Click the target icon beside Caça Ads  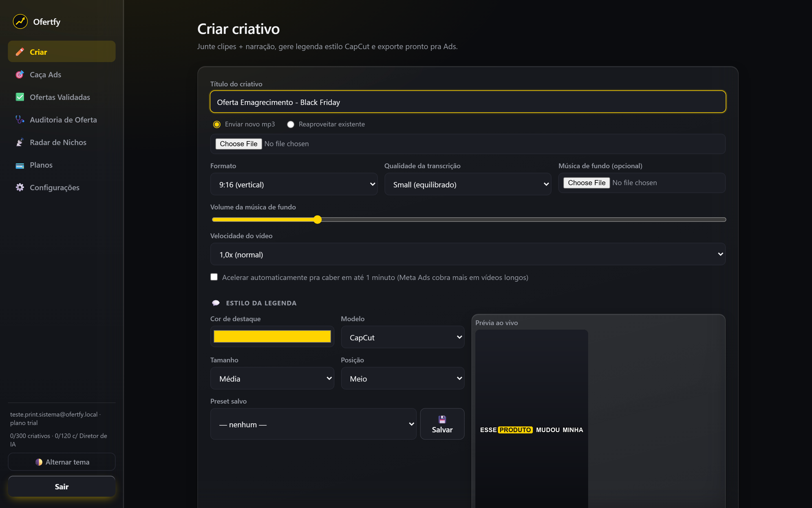click(20, 74)
